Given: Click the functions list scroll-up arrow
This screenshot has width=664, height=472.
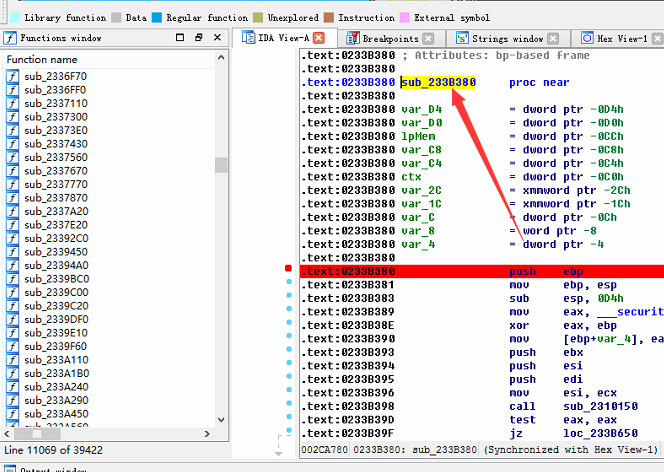Looking at the screenshot, I should coord(221,58).
